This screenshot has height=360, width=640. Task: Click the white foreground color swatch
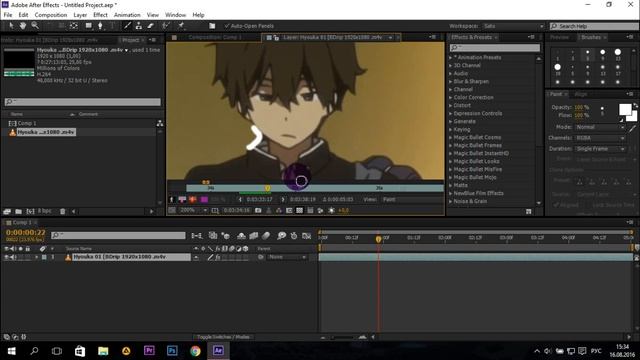click(x=625, y=109)
